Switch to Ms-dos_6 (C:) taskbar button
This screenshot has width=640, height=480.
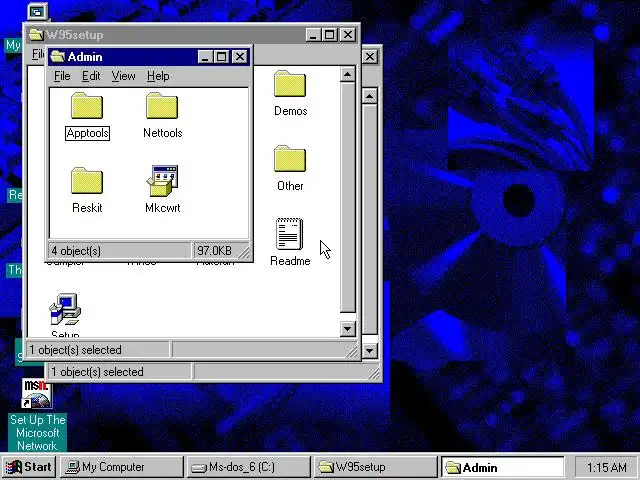pyautogui.click(x=248, y=467)
